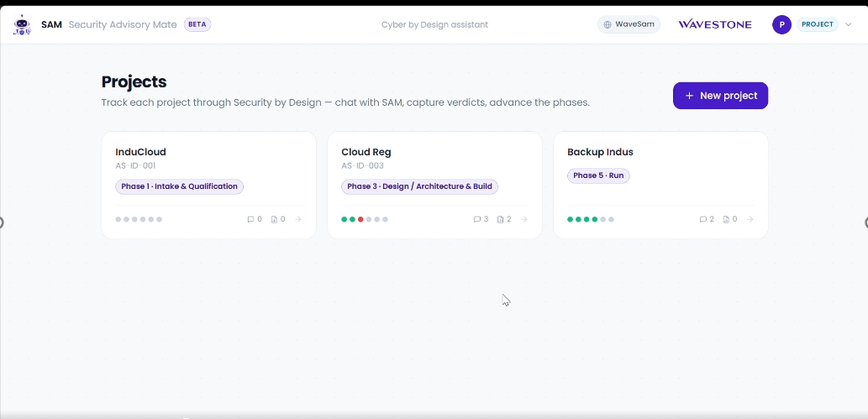Click the Backup Indus documents icon
The image size is (868, 419).
(726, 219)
